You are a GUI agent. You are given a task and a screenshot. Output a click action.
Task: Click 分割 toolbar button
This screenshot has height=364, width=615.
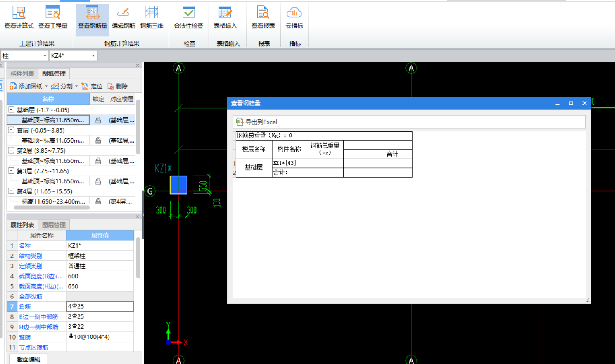62,86
